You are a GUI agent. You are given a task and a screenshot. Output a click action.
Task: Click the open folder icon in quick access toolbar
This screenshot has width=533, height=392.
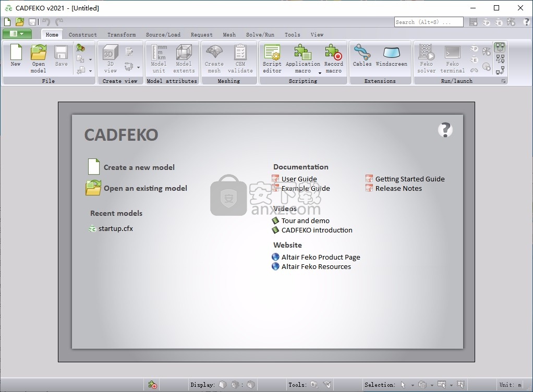[x=20, y=22]
